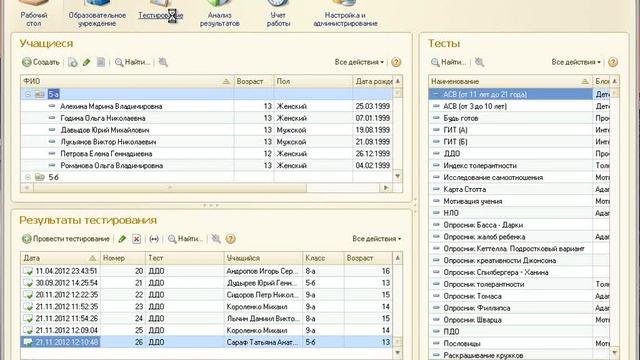Image resolution: width=640 pixels, height=360 pixels.
Task: Click the help icon in Результаты тестирования toolbar
Action: pos(231,239)
